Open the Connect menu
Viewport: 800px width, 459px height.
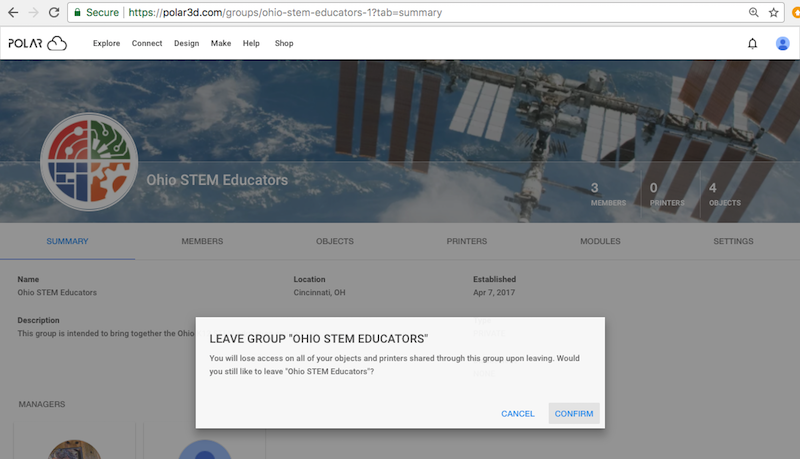click(147, 43)
